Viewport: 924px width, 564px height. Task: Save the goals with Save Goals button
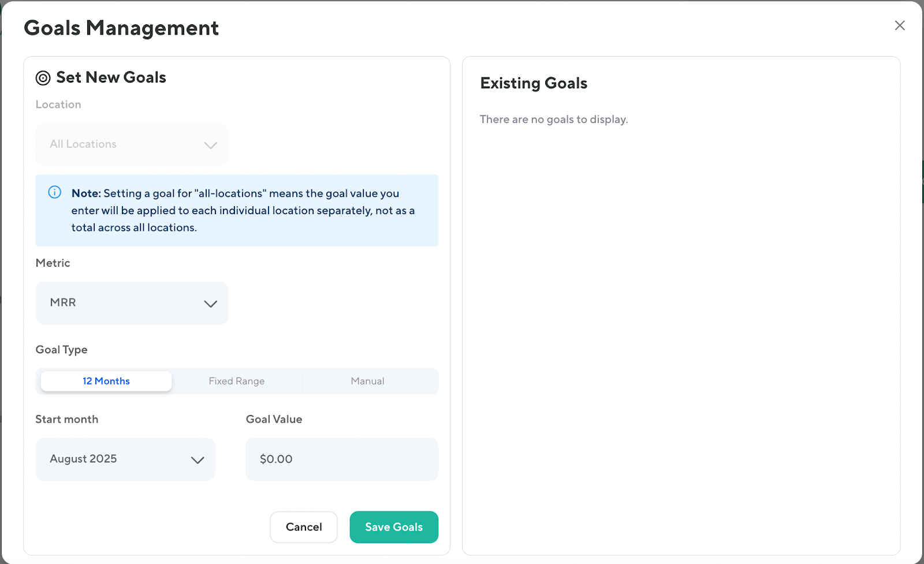[x=394, y=527]
